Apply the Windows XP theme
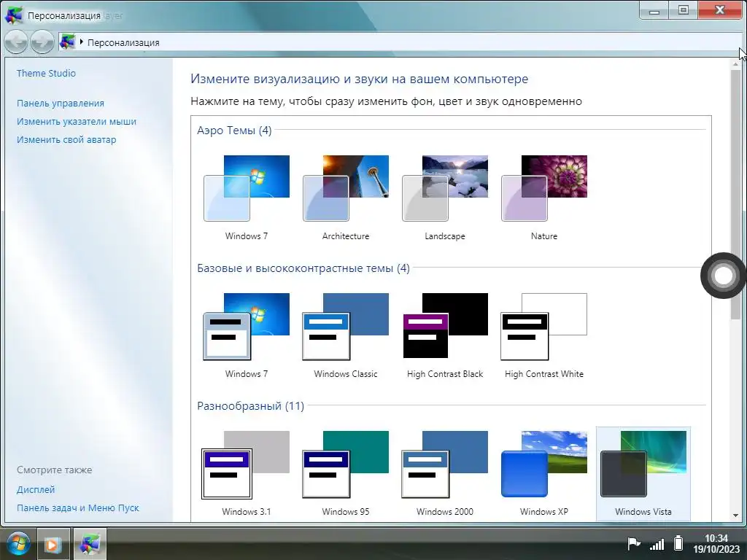The width and height of the screenshot is (747, 560). 544,473
